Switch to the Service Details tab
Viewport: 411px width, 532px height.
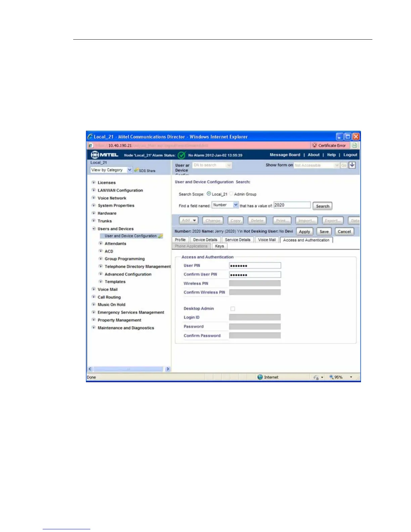click(x=238, y=240)
